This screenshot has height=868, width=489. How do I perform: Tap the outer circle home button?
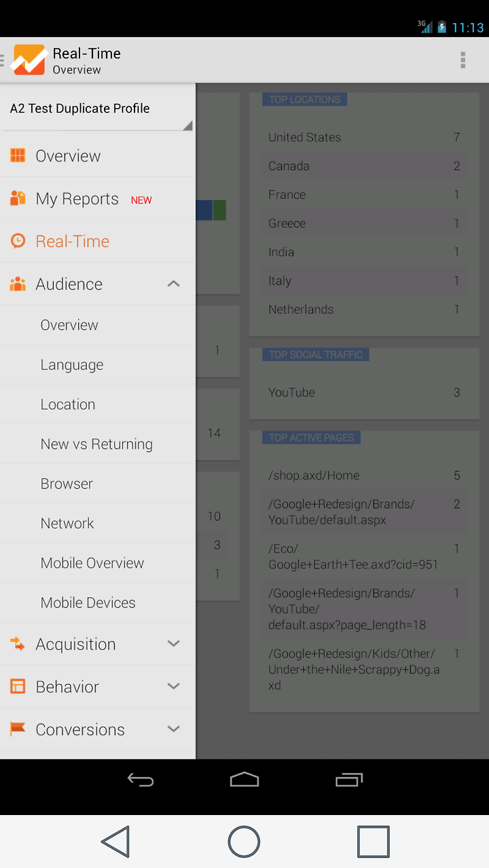pos(244,842)
